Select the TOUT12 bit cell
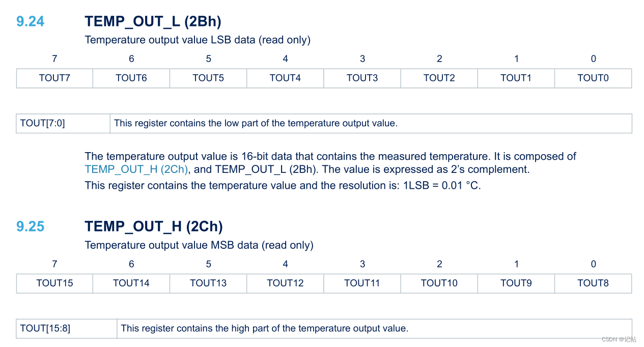 (x=285, y=283)
